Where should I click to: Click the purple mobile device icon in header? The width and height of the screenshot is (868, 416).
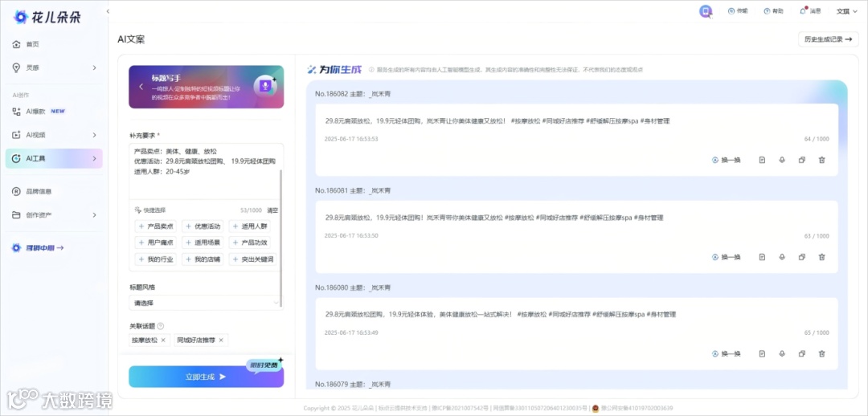(706, 11)
